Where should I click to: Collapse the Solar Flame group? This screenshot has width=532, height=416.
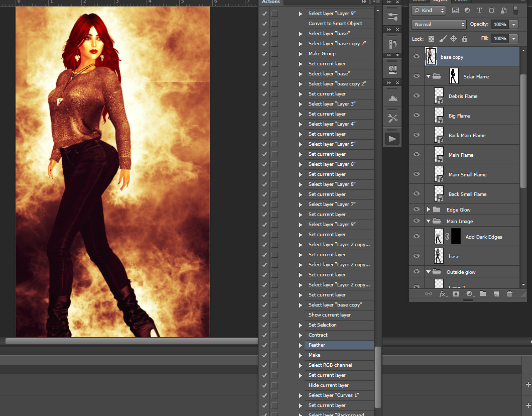click(428, 76)
